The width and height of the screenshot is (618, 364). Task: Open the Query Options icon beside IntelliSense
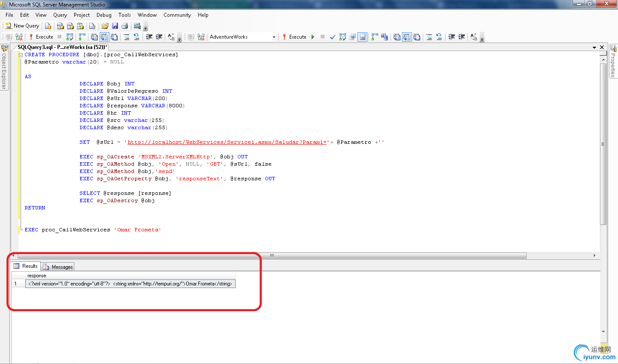tap(352, 37)
